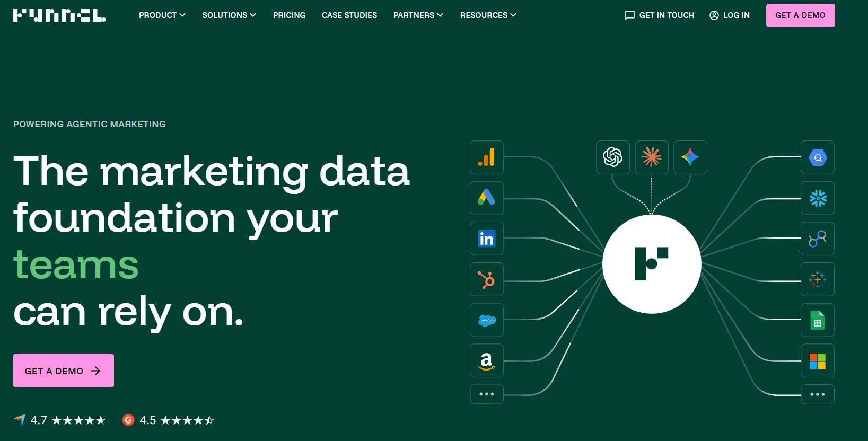Click the central Funnel hub logo circle
Image resolution: width=868 pixels, height=441 pixels.
pyautogui.click(x=652, y=264)
